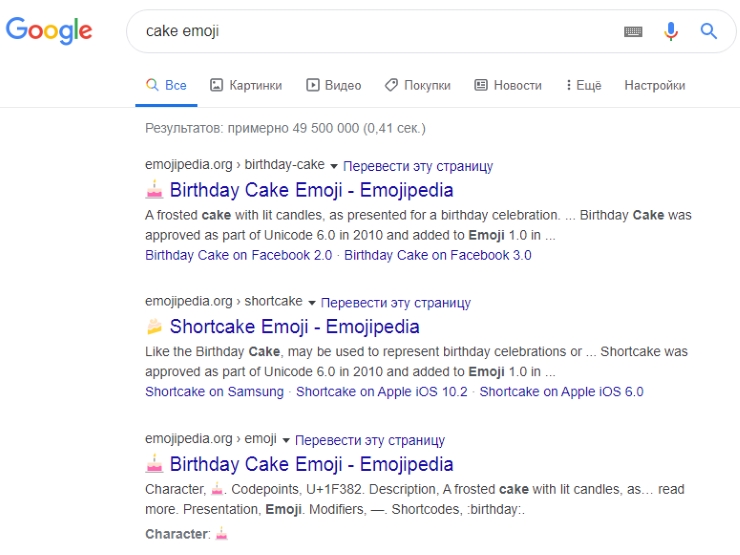This screenshot has height=555, width=740.
Task: Click the birthday cake emoji in first result
Action: 154,190
